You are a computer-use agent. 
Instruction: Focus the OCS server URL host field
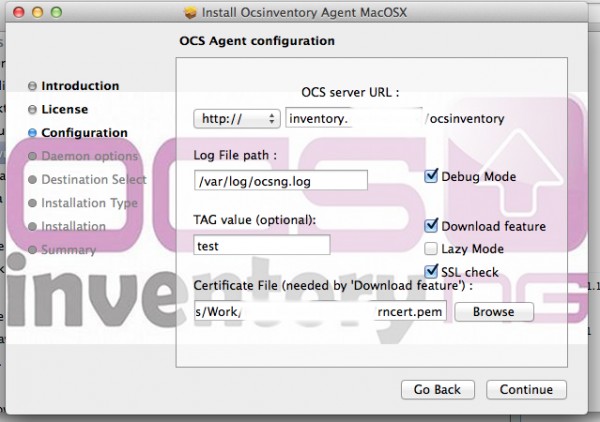(354, 119)
